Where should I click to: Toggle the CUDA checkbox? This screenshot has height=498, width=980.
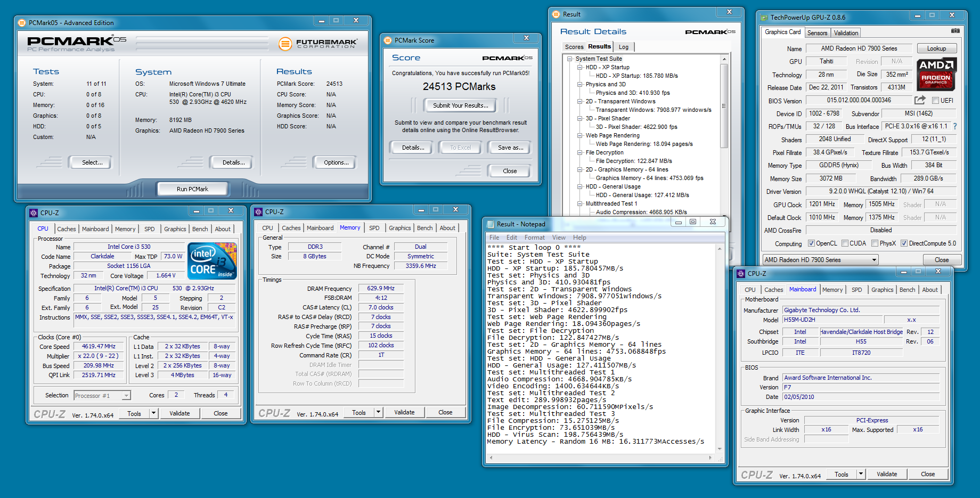tap(845, 243)
